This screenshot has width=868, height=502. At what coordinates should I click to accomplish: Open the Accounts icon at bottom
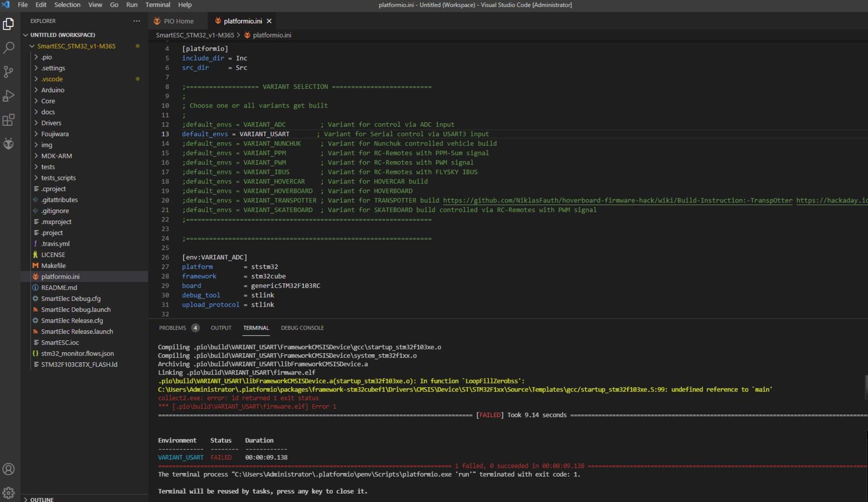[x=9, y=469]
